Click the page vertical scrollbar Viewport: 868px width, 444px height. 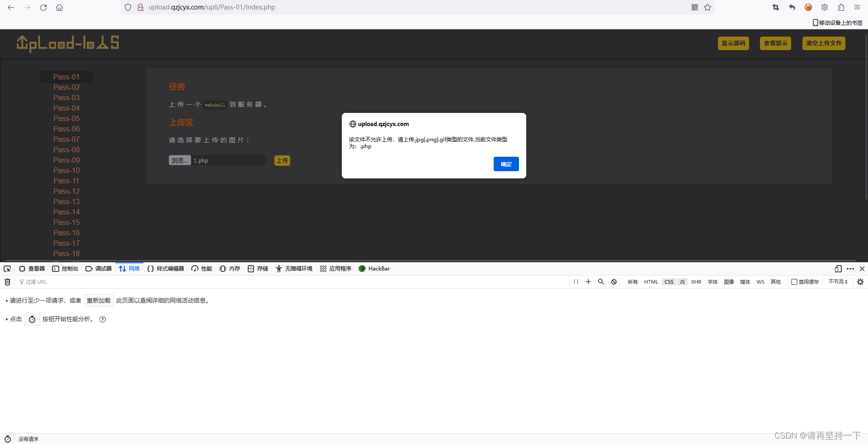[866, 117]
